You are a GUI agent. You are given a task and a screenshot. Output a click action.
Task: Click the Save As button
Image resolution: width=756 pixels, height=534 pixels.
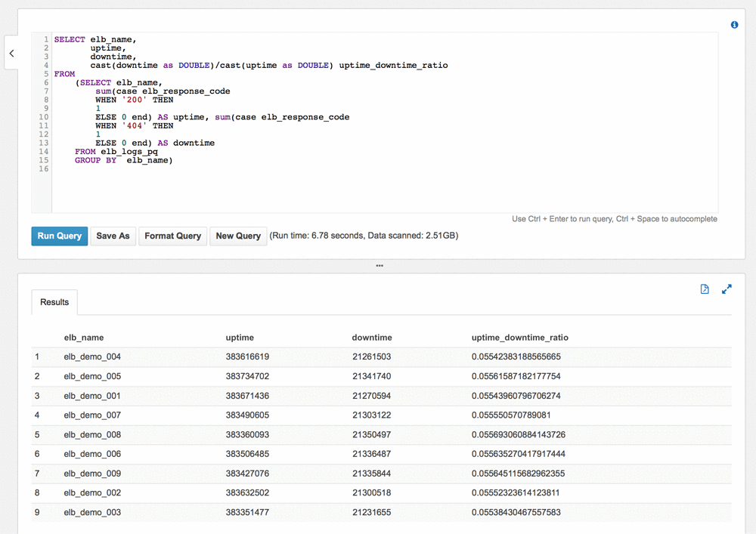tap(113, 236)
